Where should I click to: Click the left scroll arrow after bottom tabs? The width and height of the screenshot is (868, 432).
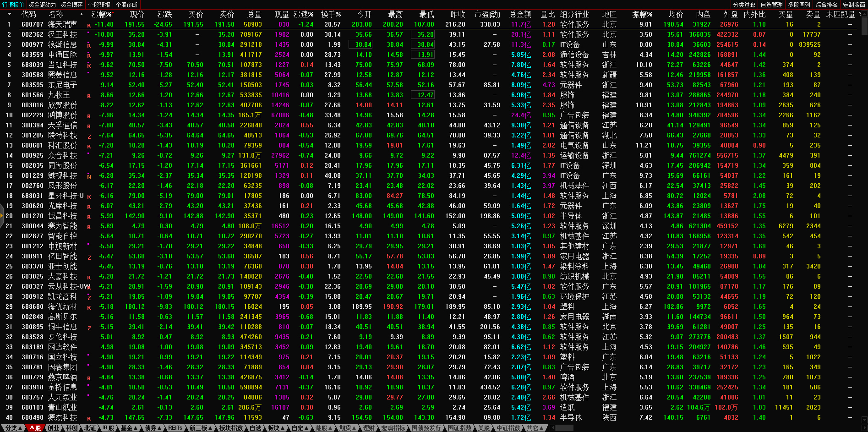(553, 428)
